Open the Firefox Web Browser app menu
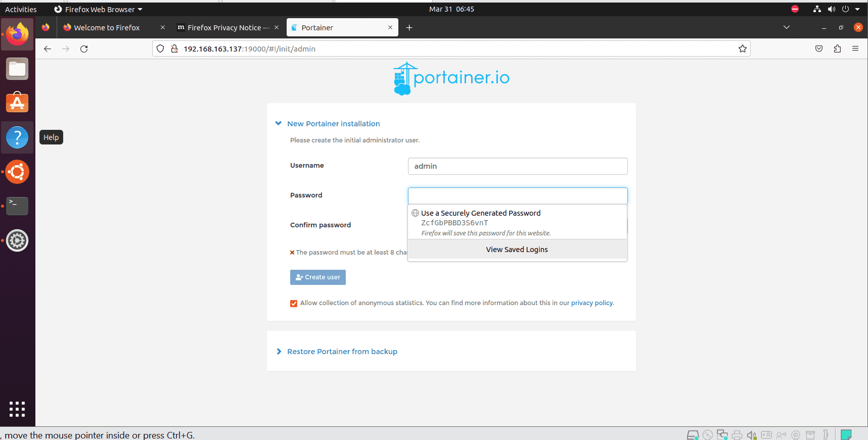 99,9
